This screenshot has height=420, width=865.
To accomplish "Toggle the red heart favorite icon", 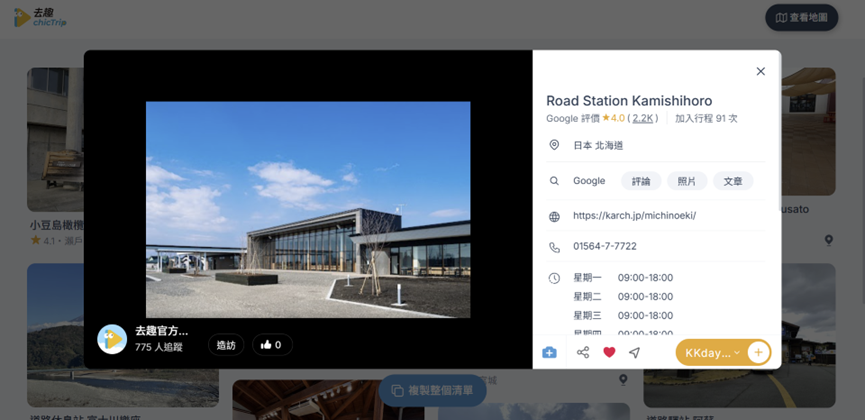I will pos(609,352).
